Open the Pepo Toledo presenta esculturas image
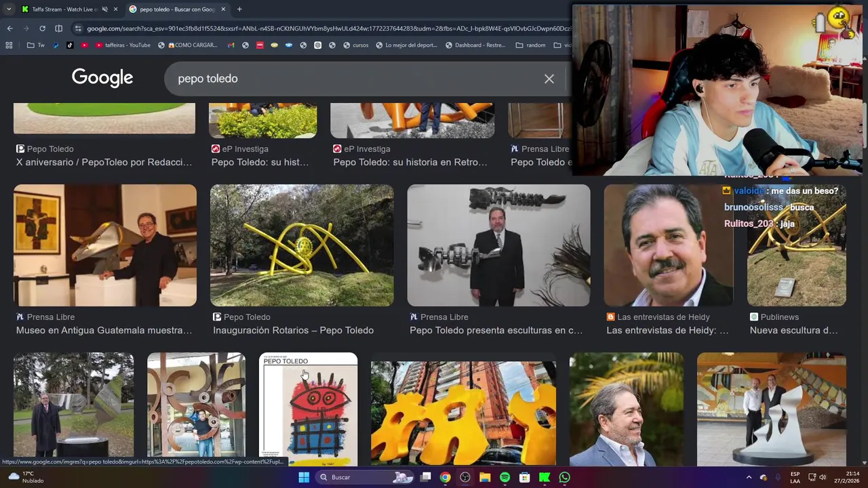 (498, 245)
